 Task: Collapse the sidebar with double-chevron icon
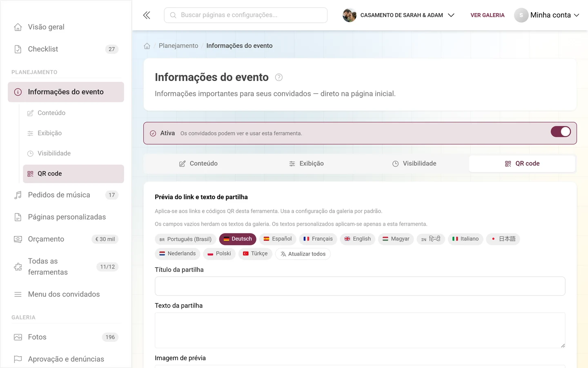tap(147, 15)
